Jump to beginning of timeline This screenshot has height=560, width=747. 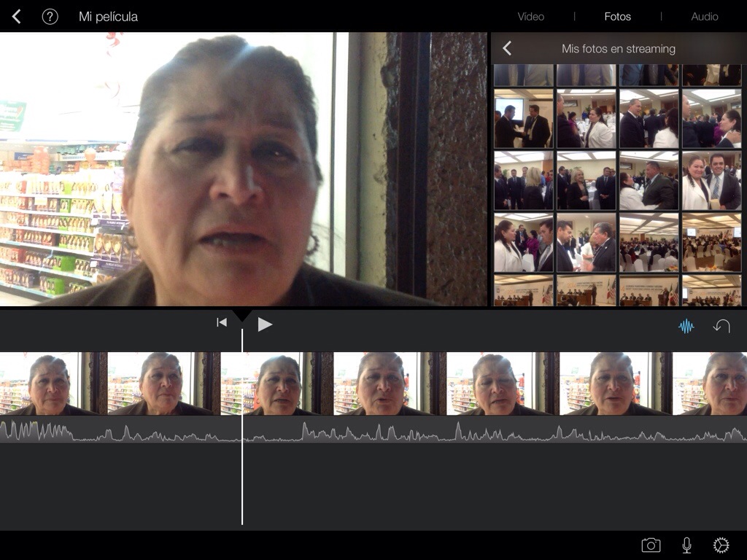tap(222, 322)
